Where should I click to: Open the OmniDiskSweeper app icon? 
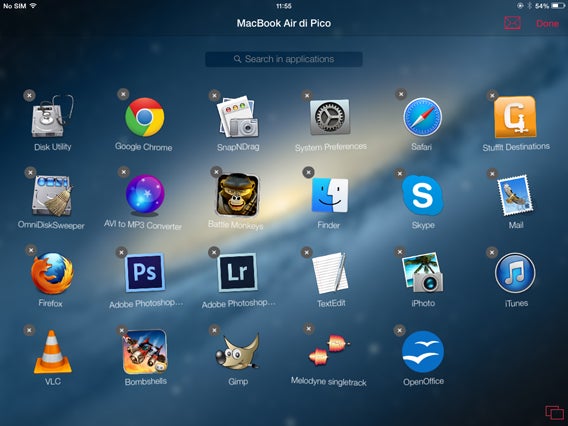point(52,196)
